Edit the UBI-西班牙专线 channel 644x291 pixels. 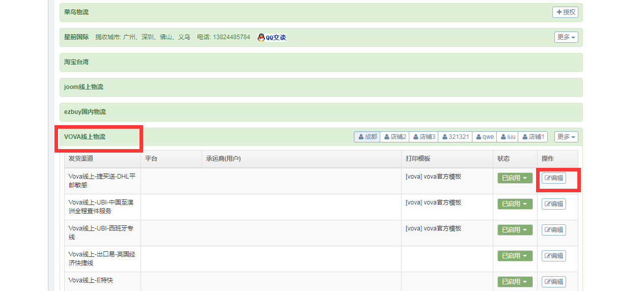553,230
